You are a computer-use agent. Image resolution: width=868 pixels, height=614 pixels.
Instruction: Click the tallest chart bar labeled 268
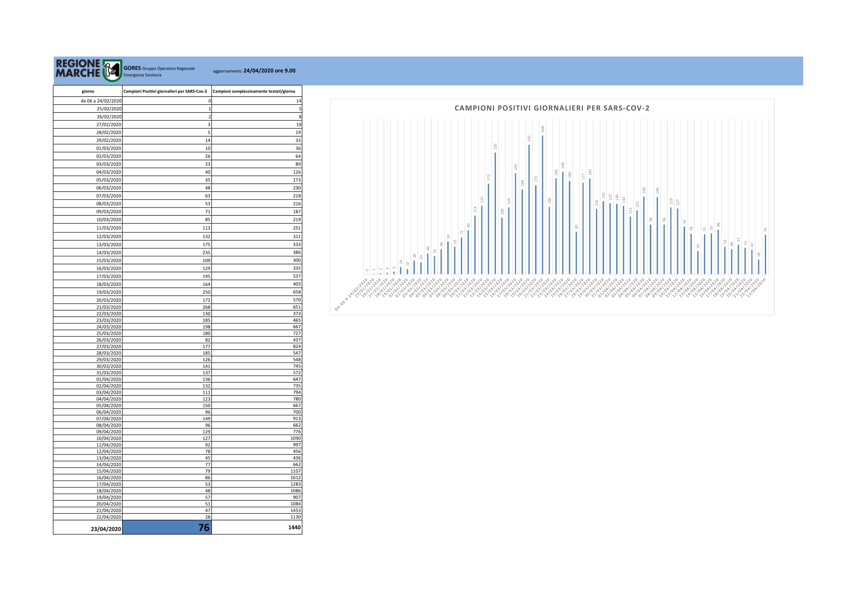(543, 205)
